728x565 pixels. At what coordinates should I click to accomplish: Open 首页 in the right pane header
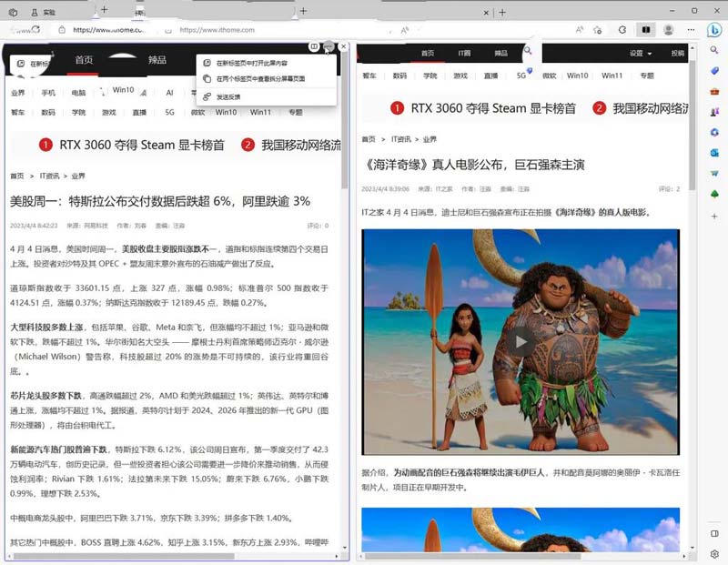pyautogui.click(x=428, y=53)
